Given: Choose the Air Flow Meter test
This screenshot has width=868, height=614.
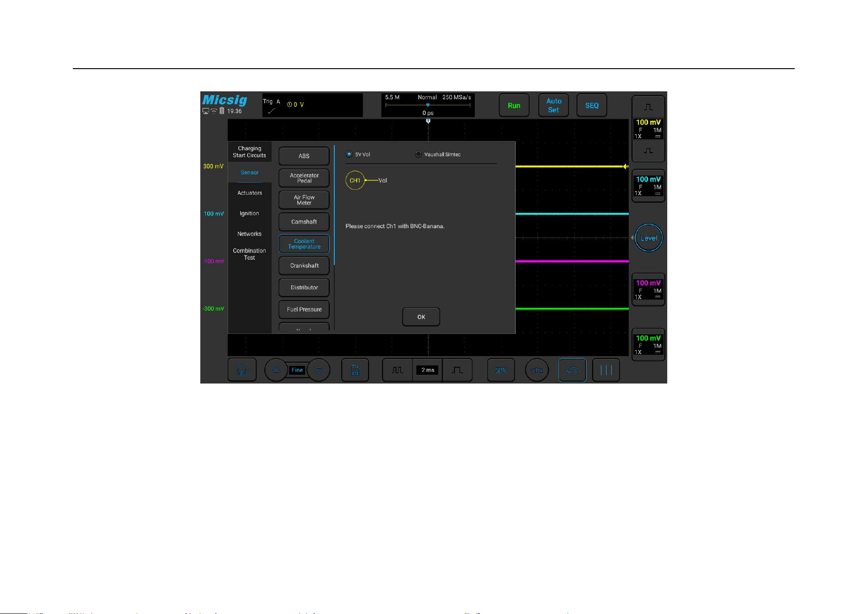Looking at the screenshot, I should pos(304,200).
